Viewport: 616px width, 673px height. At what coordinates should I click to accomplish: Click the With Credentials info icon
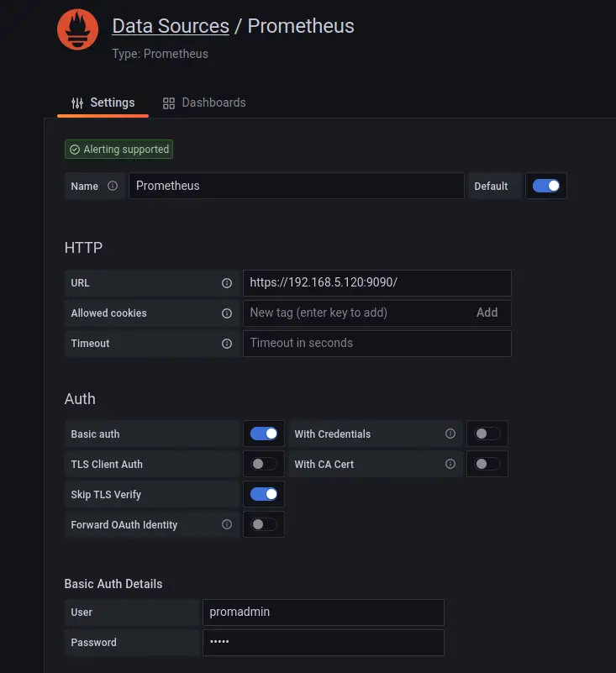pos(450,434)
